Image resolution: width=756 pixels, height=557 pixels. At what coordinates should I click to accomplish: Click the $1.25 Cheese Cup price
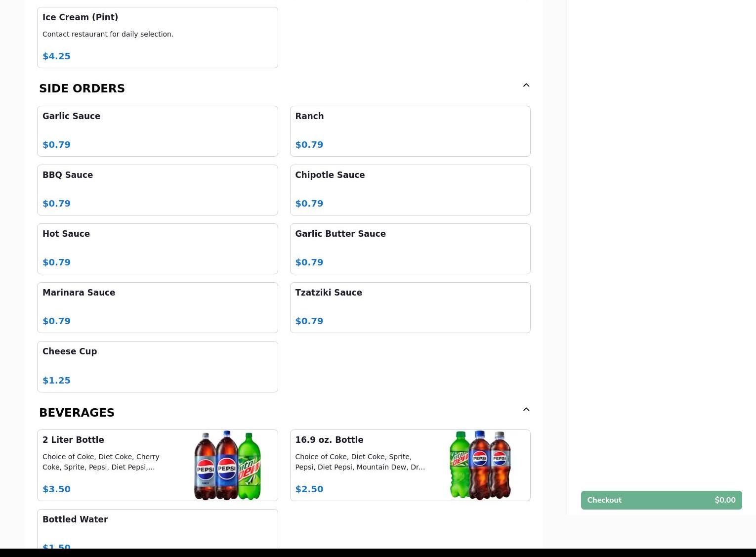coord(56,381)
